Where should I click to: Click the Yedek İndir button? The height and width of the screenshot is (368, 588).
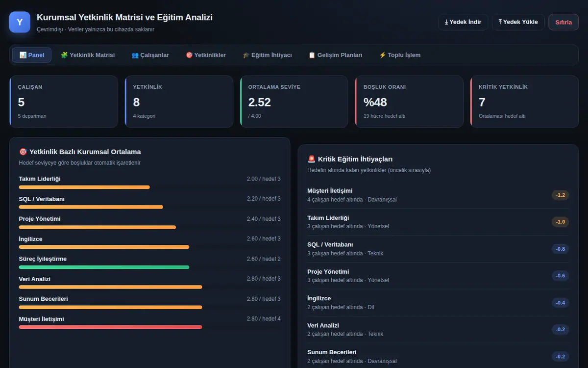tap(463, 22)
